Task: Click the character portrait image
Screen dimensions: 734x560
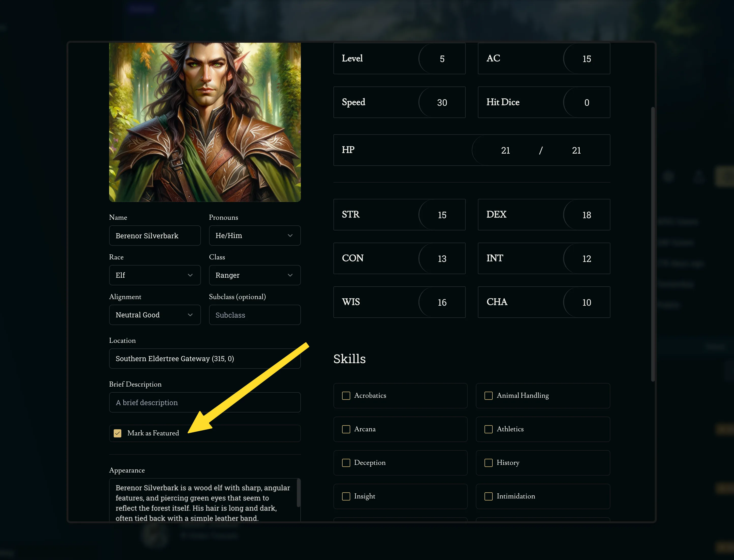Action: 205,122
